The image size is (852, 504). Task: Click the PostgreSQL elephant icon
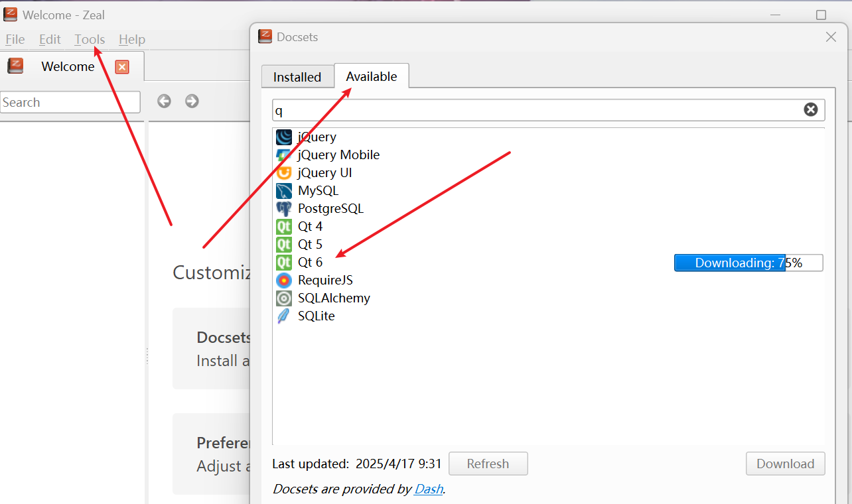click(284, 209)
